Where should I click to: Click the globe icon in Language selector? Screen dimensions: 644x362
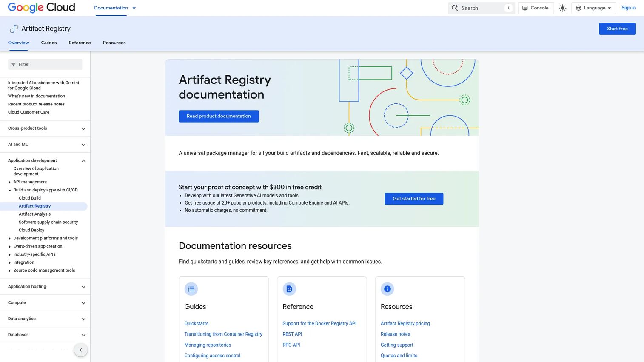click(578, 8)
